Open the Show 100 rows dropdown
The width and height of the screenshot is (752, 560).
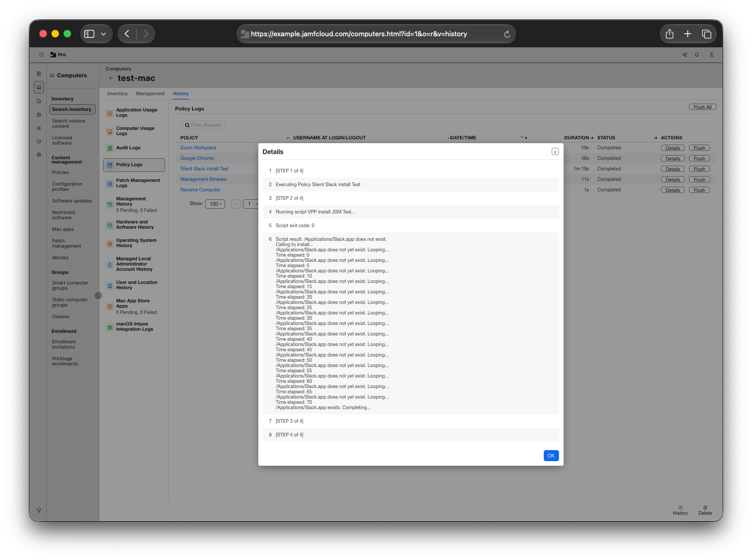215,204
